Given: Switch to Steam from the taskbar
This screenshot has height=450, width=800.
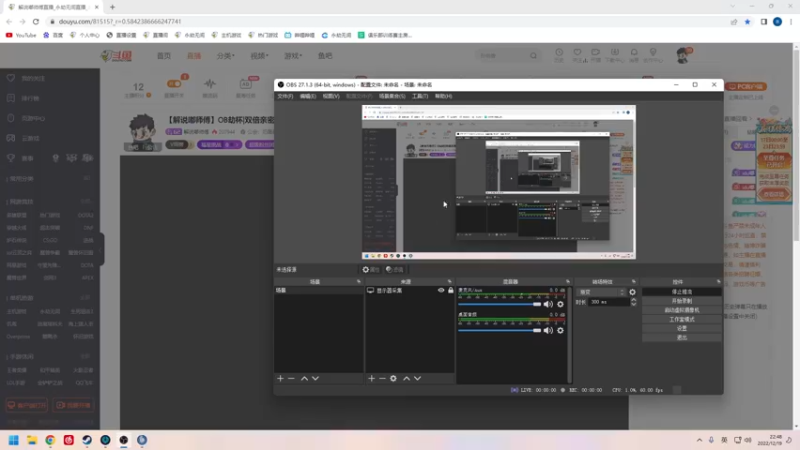Looking at the screenshot, I should tap(87, 440).
